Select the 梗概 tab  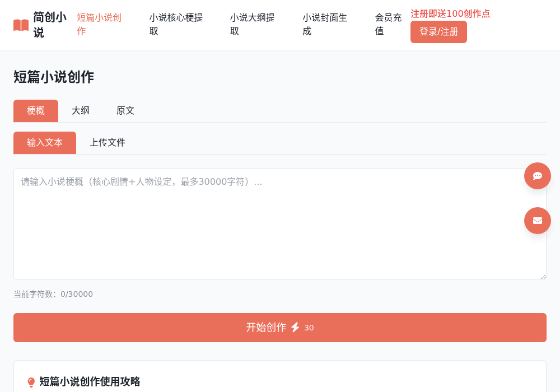click(36, 111)
